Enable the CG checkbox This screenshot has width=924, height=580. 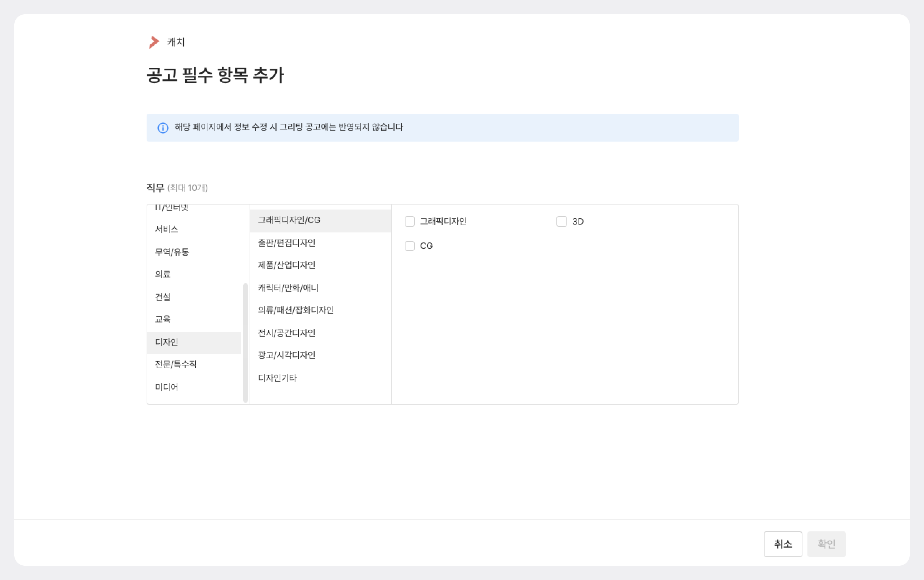[410, 246]
